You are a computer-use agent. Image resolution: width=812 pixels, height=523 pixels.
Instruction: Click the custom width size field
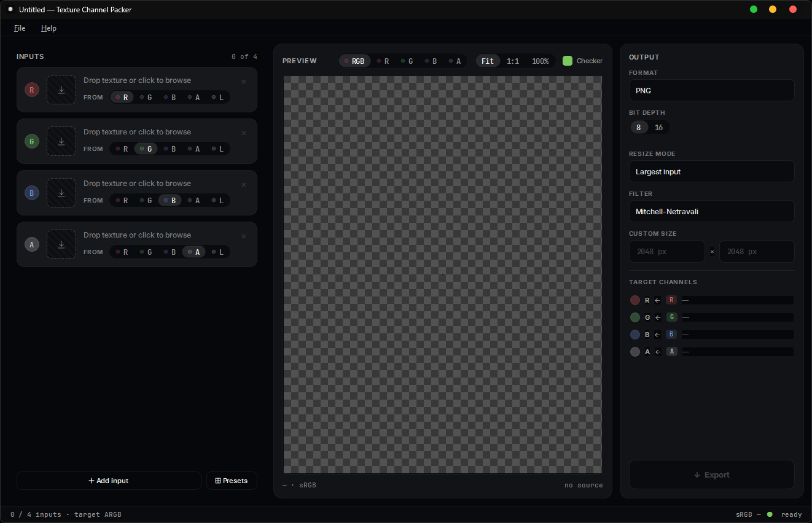pos(666,251)
